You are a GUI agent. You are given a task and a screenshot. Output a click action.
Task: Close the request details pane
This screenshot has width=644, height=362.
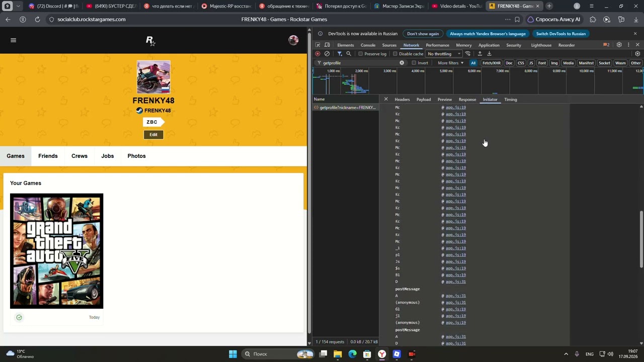pos(386,99)
